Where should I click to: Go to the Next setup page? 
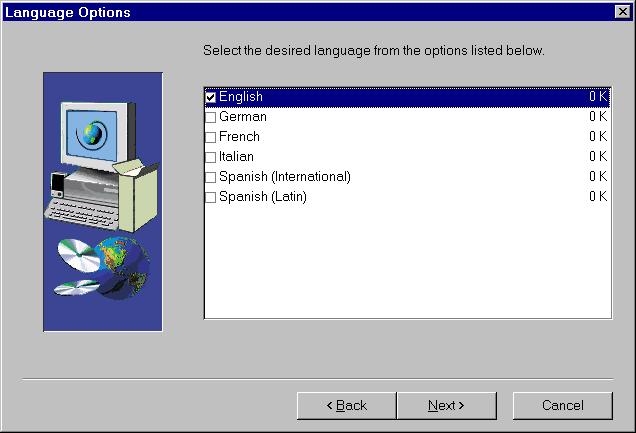[x=447, y=405]
